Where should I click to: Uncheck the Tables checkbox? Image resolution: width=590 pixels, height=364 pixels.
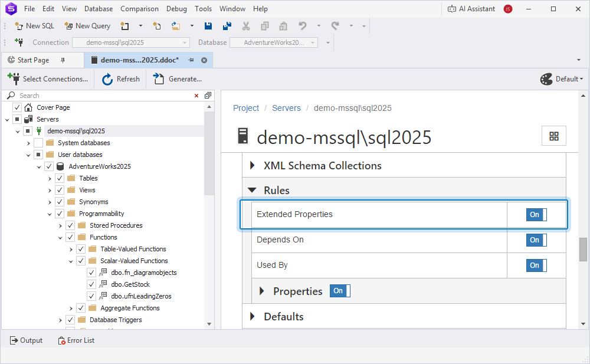[60, 178]
